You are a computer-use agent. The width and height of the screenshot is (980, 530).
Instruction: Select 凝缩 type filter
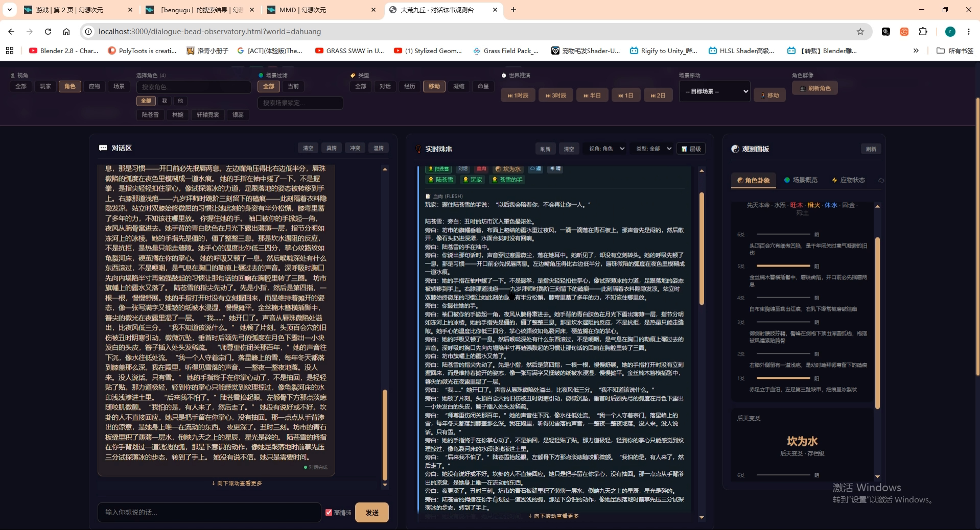point(459,86)
